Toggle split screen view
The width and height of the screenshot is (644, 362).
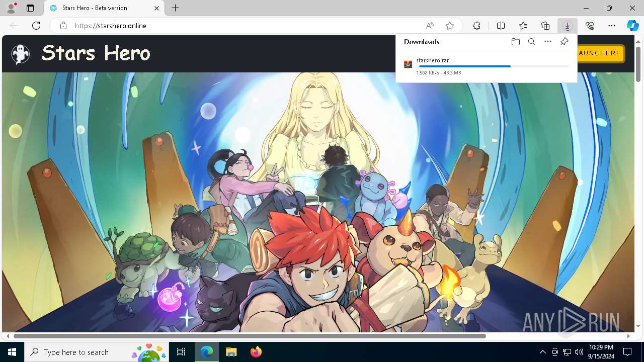point(501,26)
